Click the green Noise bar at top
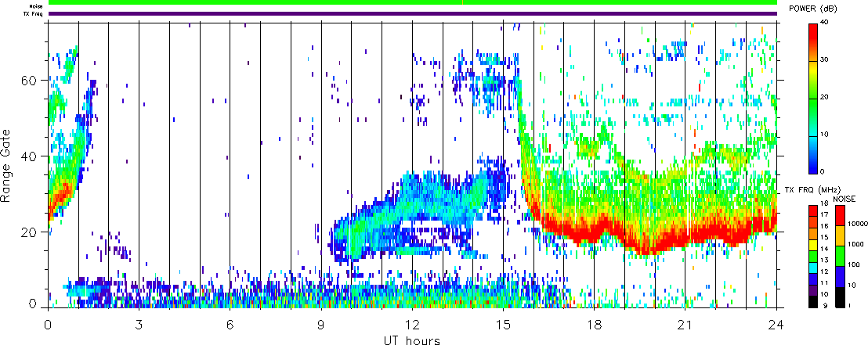This screenshot has height=345, width=868. click(x=412, y=2)
